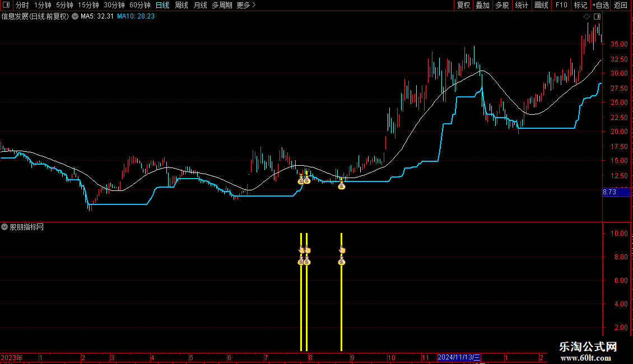Viewport: 633px width, 364px height.
Task: Click the 股朋指标网 indicator name
Action: click(x=27, y=227)
